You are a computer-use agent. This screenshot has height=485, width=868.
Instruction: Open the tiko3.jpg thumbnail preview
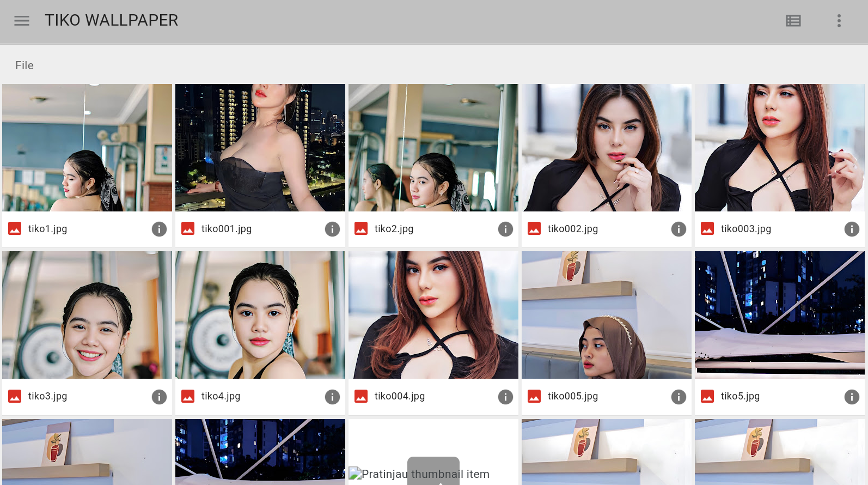(x=87, y=315)
